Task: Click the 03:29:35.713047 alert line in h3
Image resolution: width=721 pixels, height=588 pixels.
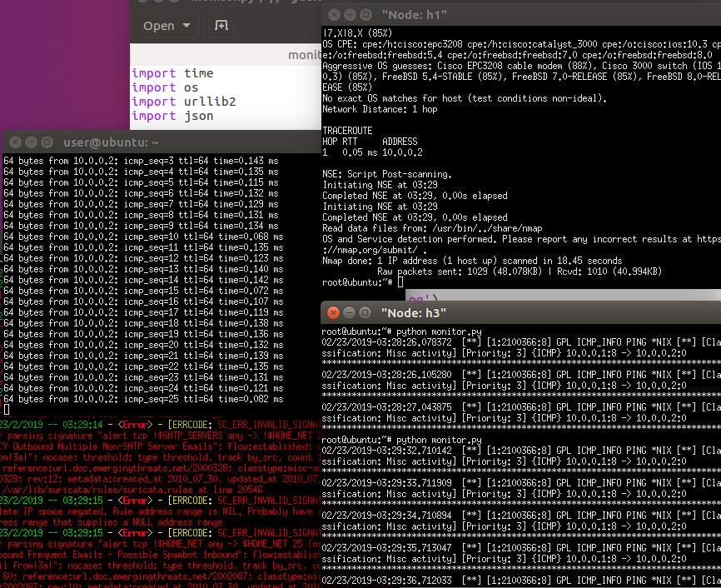Action: click(x=521, y=548)
